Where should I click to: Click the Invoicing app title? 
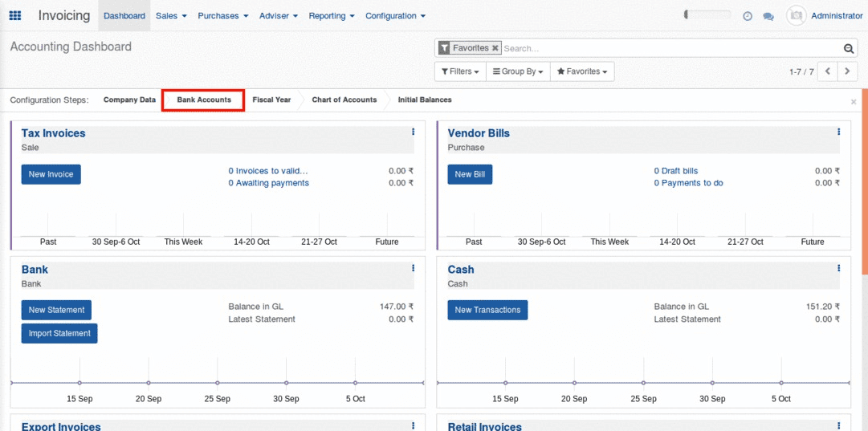click(x=64, y=15)
